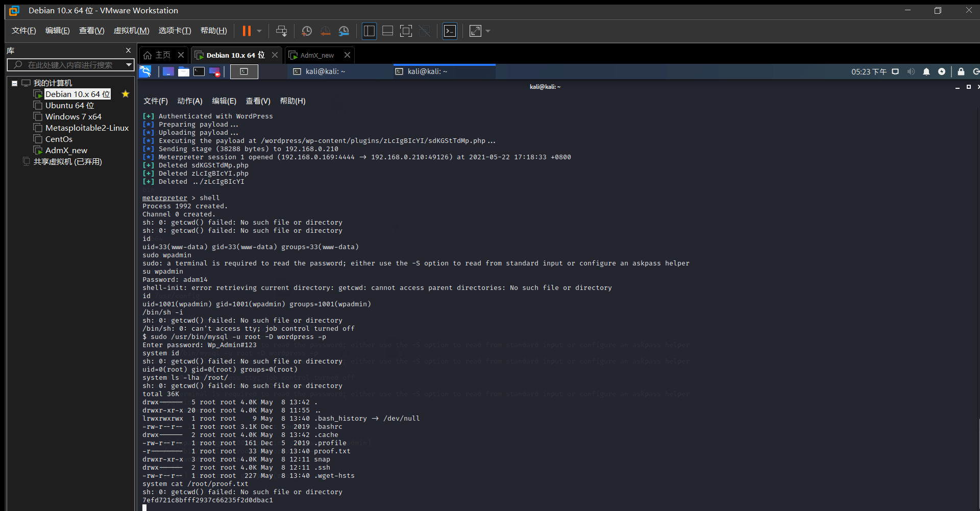
Task: Click the volume speaker tray icon
Action: (911, 71)
